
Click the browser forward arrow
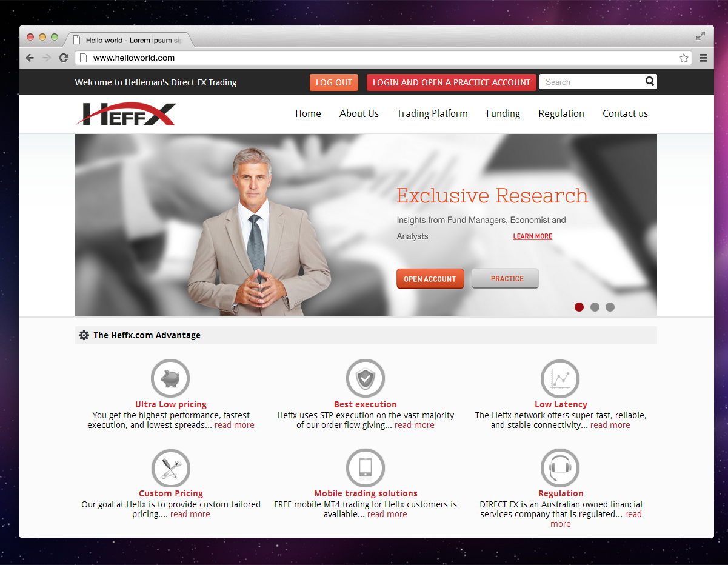[x=47, y=58]
